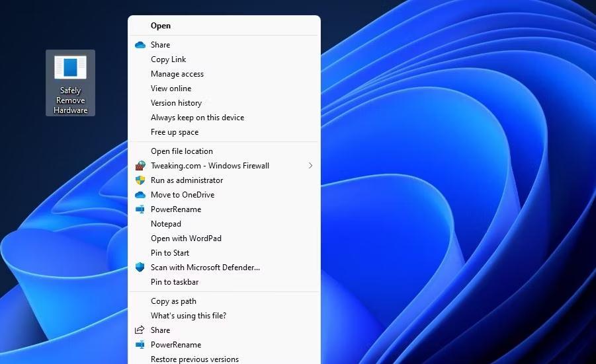Click the first PowerRename icon

tap(140, 209)
